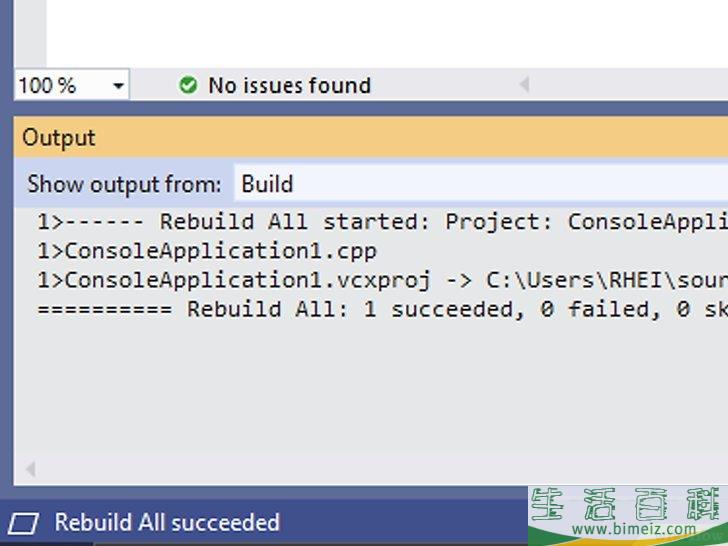Click the No issues found status text

289,85
